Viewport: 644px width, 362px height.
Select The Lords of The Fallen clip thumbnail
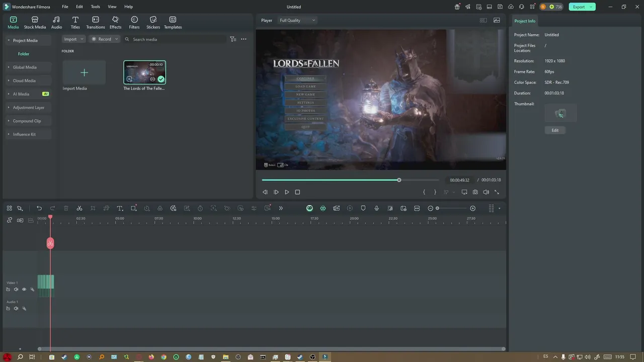pos(145,72)
